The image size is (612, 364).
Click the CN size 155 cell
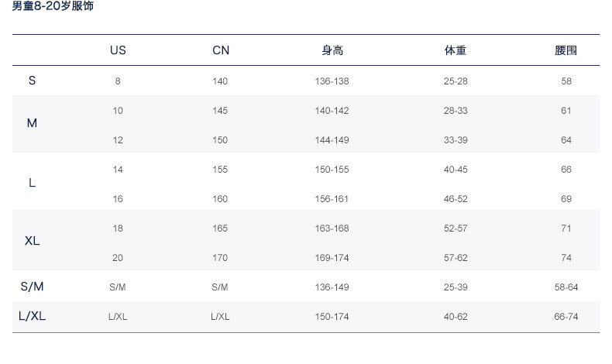(x=220, y=170)
